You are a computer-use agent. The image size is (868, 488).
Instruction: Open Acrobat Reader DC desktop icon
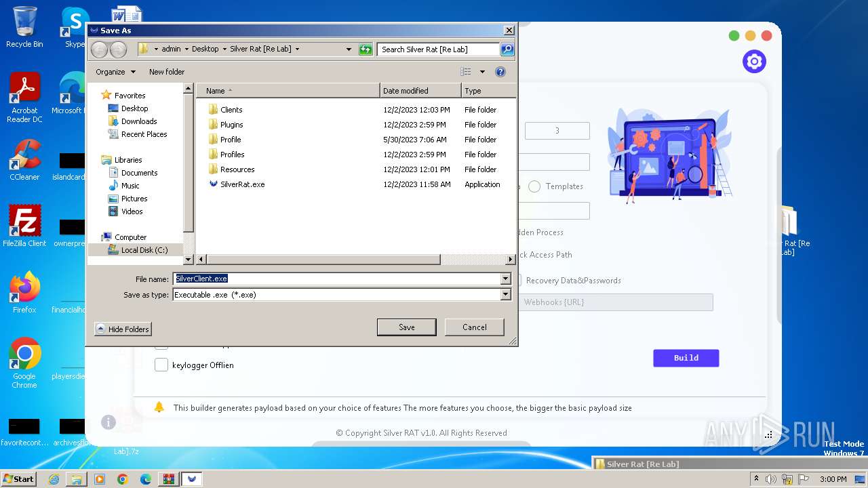click(x=24, y=98)
